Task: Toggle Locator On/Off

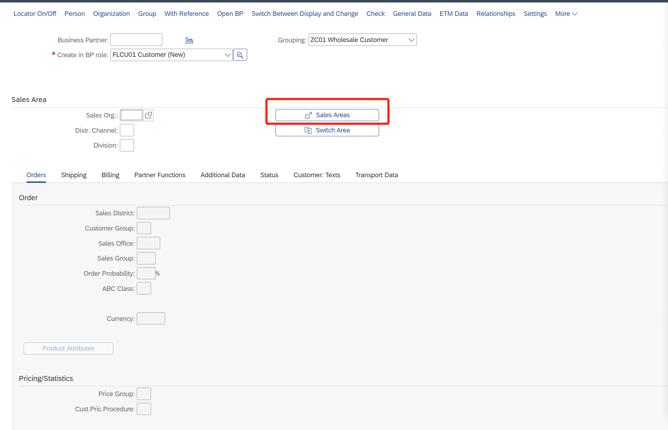Action: (35, 14)
